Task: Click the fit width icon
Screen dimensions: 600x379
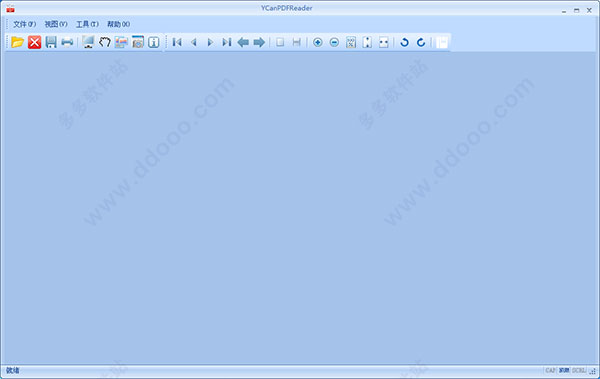Action: tap(384, 42)
